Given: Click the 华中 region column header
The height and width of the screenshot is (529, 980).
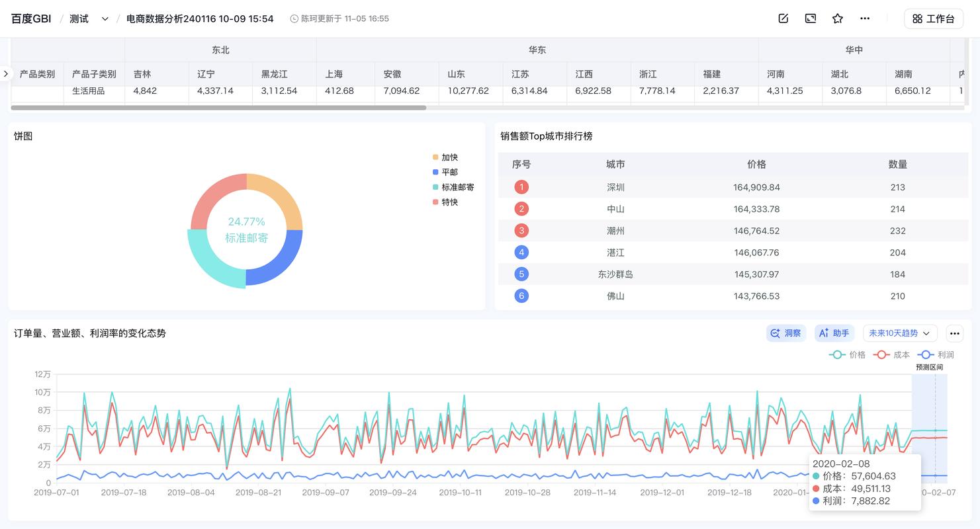Looking at the screenshot, I should pos(854,50).
